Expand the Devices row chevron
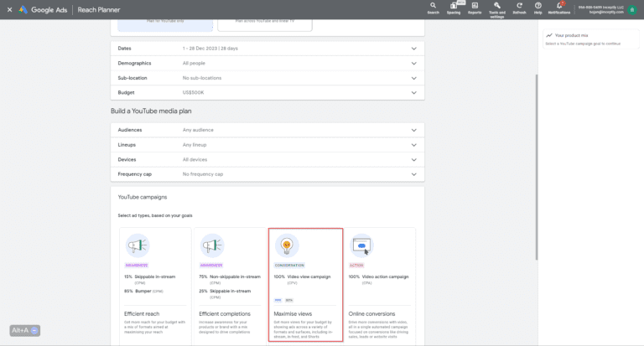 414,160
